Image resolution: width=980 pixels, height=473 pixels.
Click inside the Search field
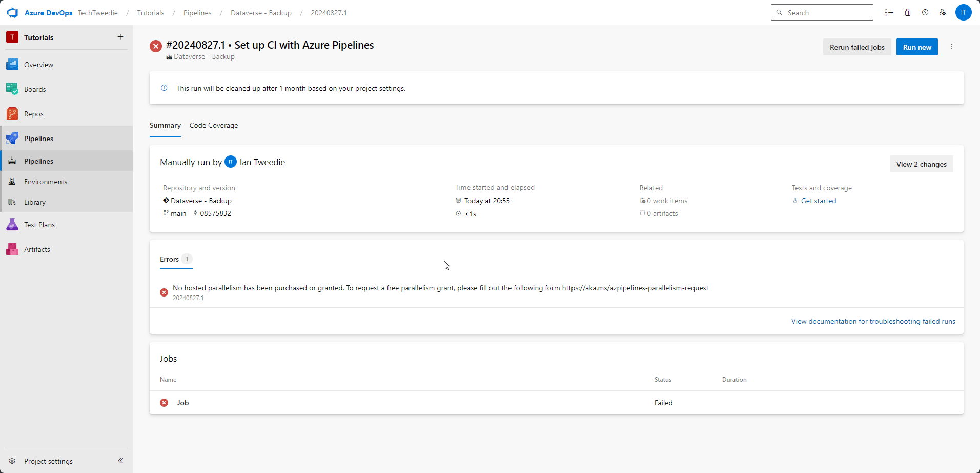click(x=822, y=12)
